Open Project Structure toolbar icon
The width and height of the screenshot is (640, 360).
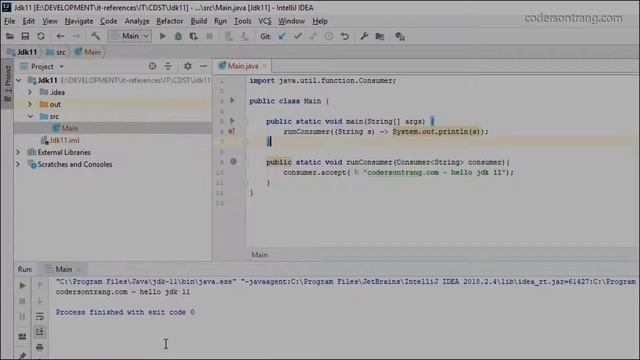[380, 36]
